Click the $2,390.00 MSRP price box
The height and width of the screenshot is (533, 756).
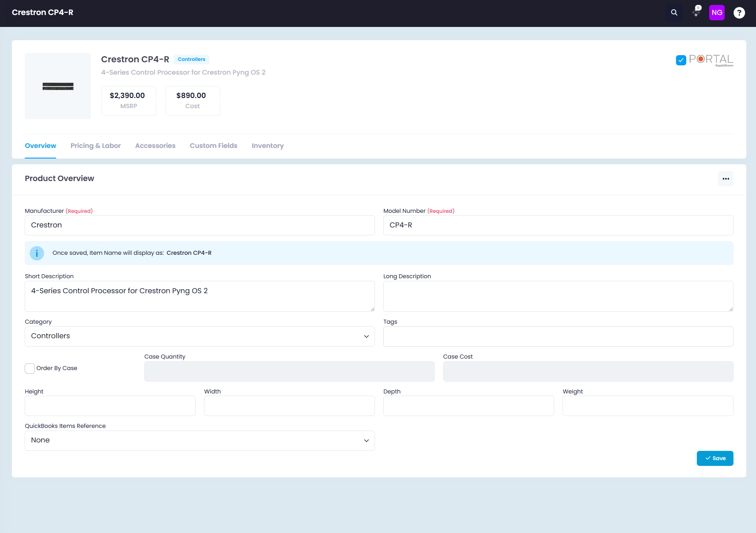click(x=129, y=101)
